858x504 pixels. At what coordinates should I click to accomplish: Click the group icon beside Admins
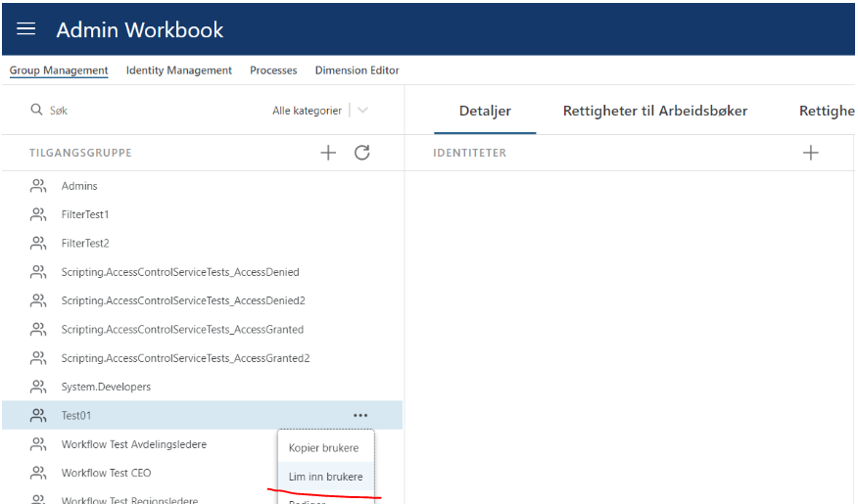coord(39,186)
